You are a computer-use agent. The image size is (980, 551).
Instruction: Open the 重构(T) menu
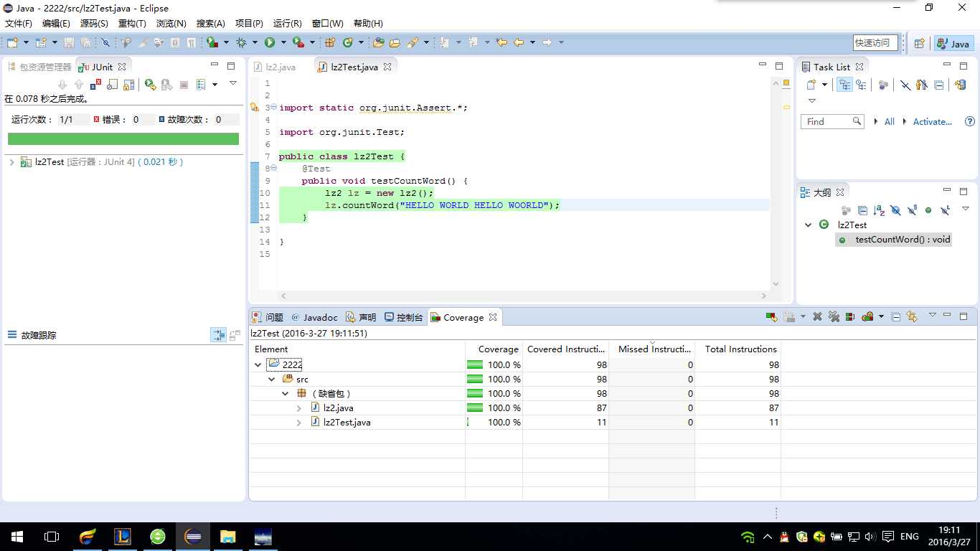[x=132, y=24]
